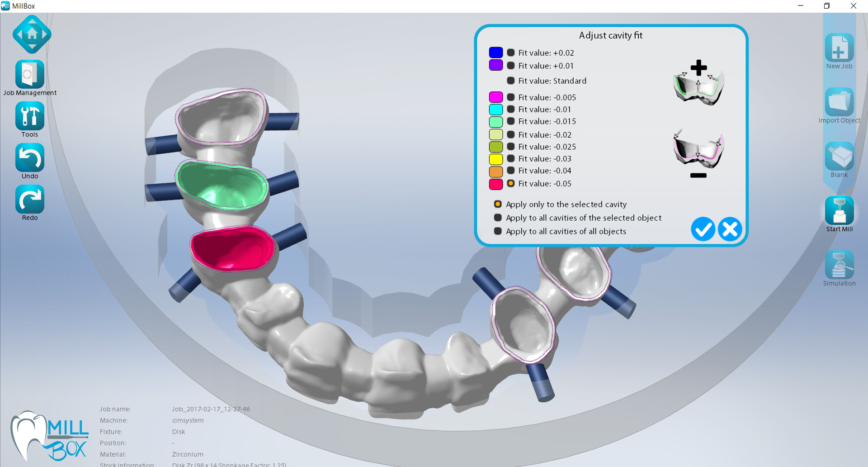868x467 pixels.
Task: Click the Redo icon
Action: click(x=30, y=199)
